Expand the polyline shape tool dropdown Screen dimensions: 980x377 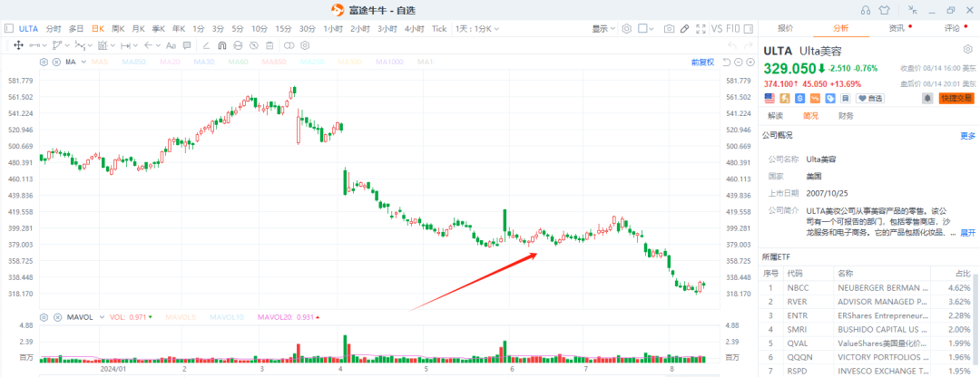point(67,45)
